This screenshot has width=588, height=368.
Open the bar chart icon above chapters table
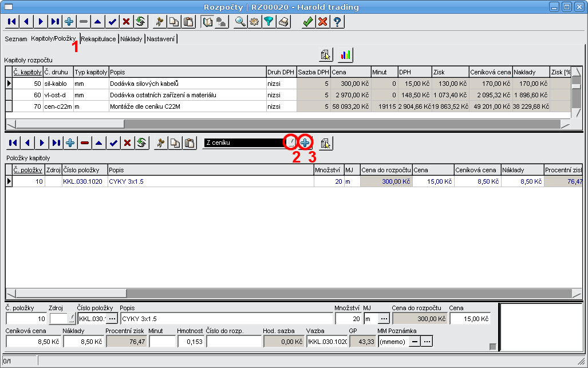tap(345, 55)
